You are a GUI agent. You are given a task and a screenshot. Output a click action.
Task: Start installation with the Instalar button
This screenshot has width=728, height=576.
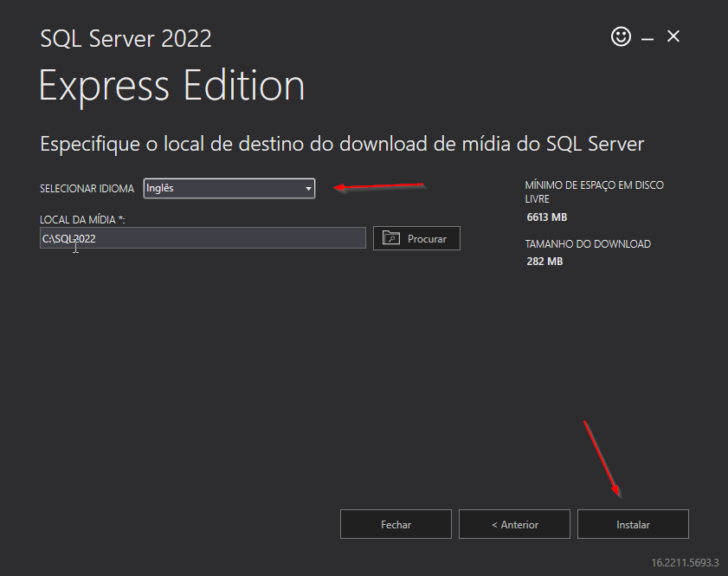[633, 524]
